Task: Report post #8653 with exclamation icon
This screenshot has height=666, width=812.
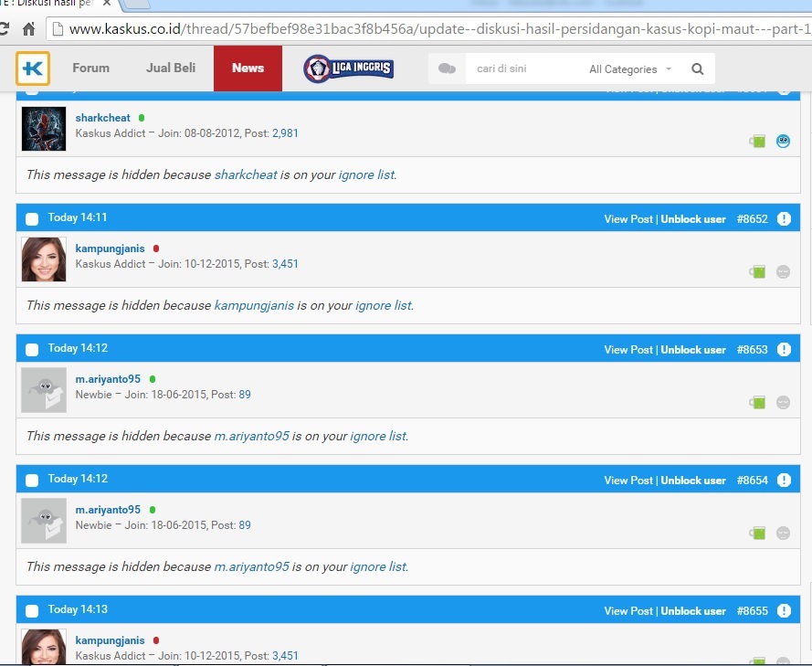Action: tap(784, 349)
